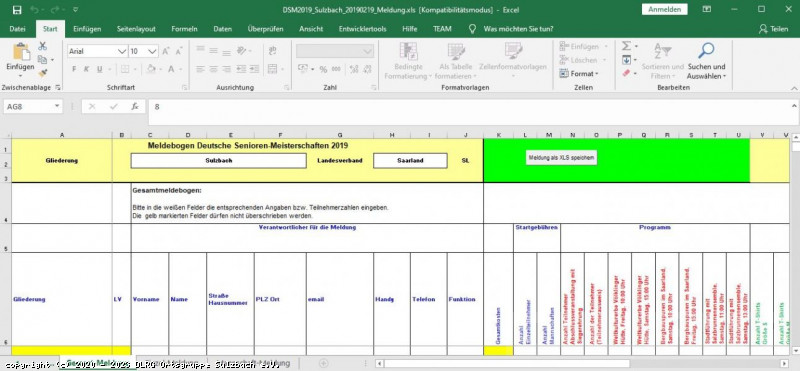Open the Einfügen paste options arrow

pyautogui.click(x=21, y=75)
